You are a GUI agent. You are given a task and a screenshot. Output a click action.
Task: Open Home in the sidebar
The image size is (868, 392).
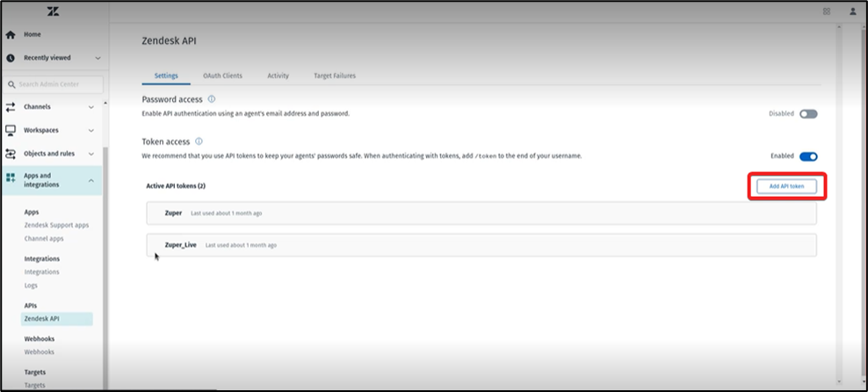pyautogui.click(x=33, y=34)
